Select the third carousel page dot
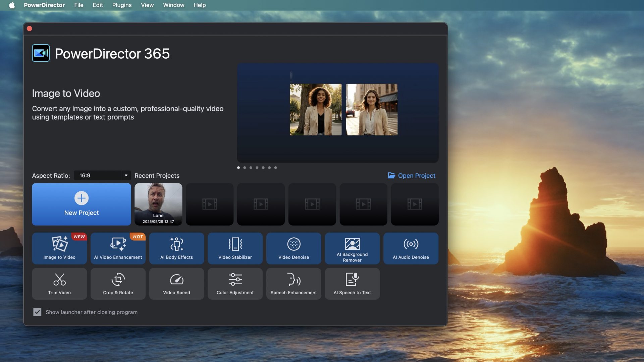Screen dimensions: 644x362 click(x=251, y=168)
